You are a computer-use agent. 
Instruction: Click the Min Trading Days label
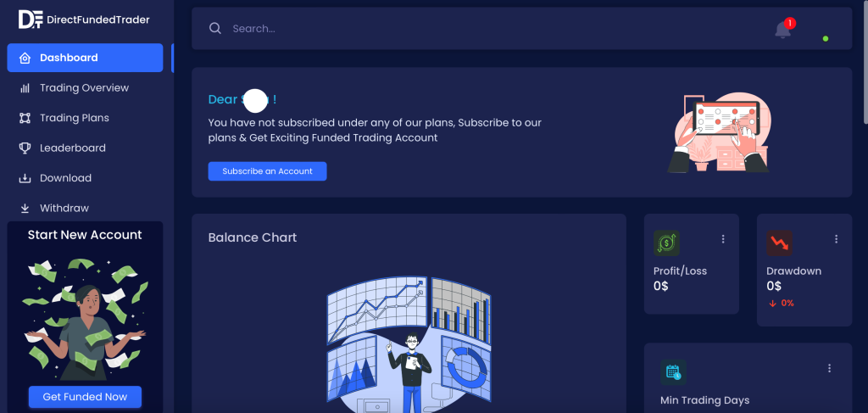(704, 400)
